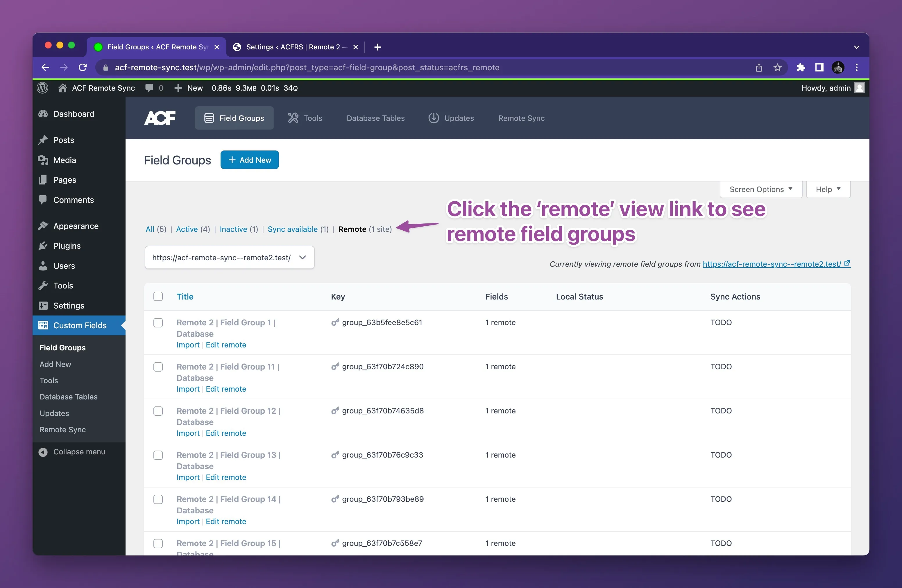902x588 pixels.
Task: Click Edit remote for Field Group 14
Action: pos(226,521)
